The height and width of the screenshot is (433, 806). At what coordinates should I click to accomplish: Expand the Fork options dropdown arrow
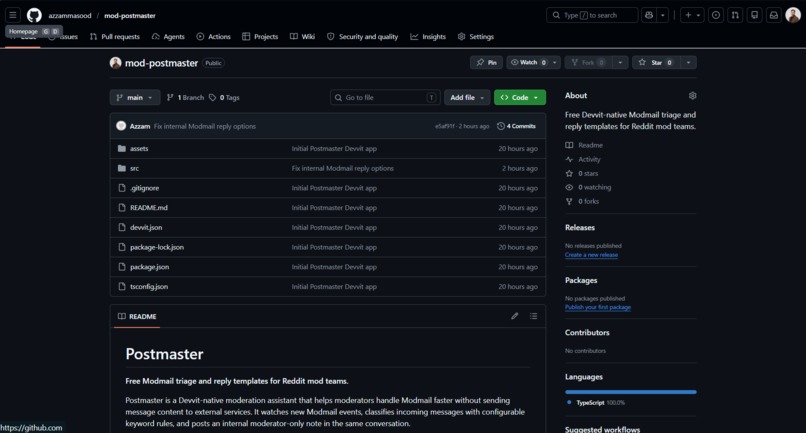click(x=620, y=62)
